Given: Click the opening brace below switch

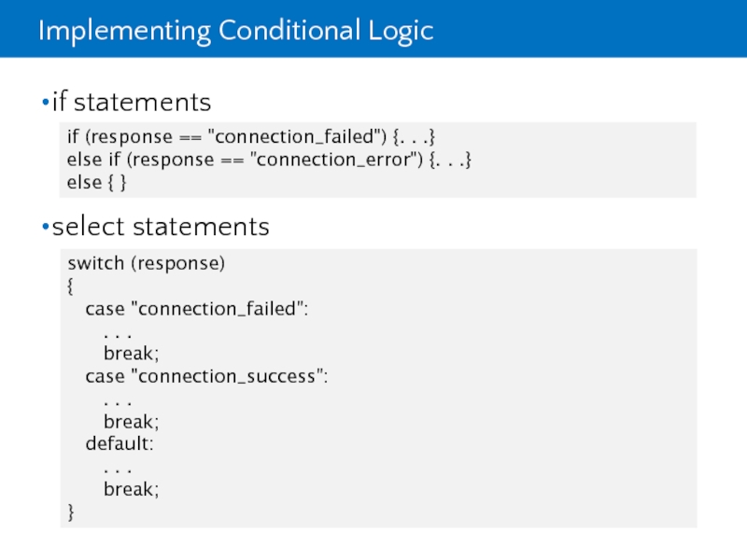Looking at the screenshot, I should [71, 286].
